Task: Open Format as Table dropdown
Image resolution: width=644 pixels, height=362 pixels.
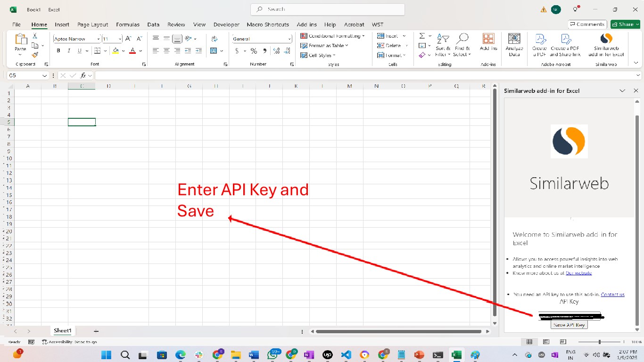Action: pyautogui.click(x=324, y=46)
